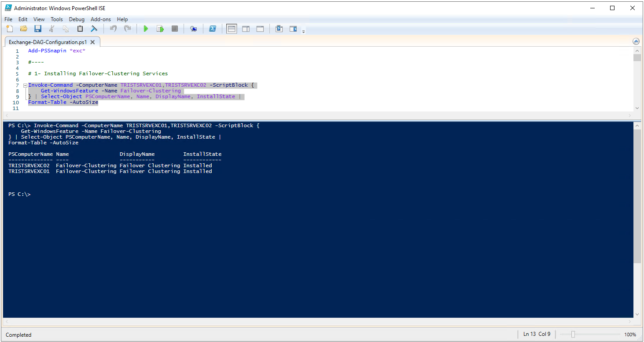644x342 pixels.
Task: Click Get-WindowsFeature in the script editor
Action: 70,91
